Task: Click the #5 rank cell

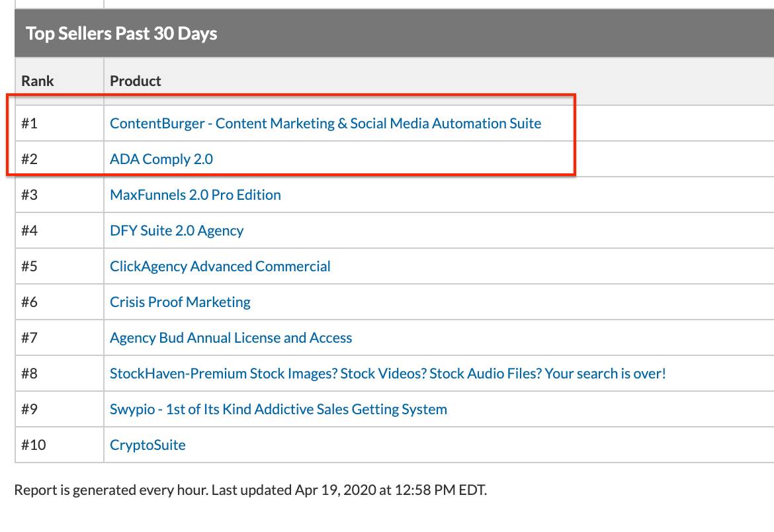Action: [30, 266]
